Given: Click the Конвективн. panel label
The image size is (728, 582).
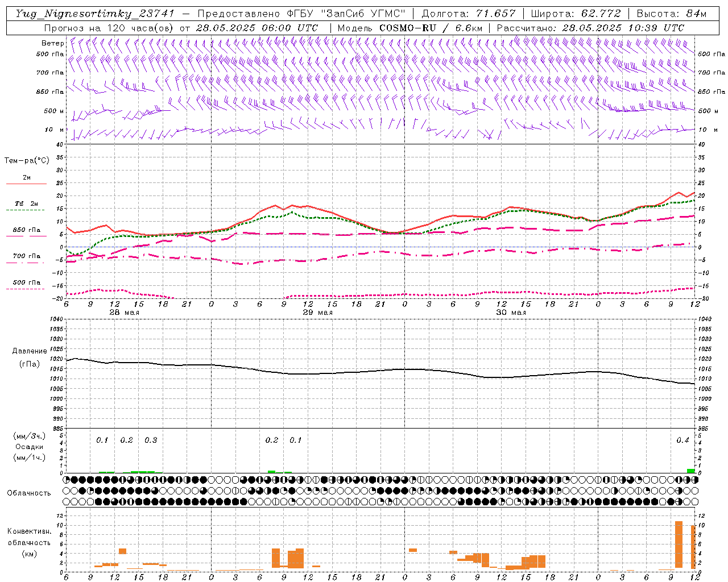Looking at the screenshot, I should click(30, 531).
